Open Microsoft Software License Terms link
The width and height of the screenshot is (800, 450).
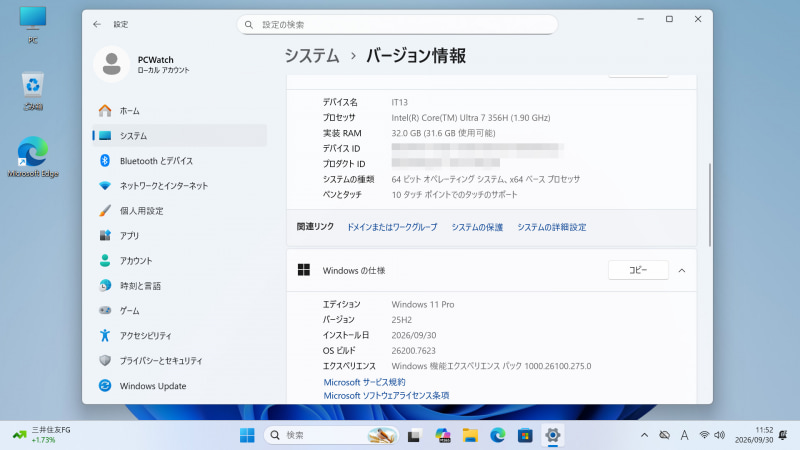tap(386, 395)
